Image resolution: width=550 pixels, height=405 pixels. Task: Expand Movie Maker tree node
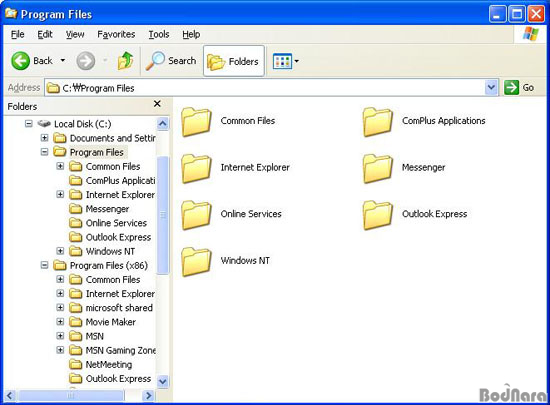coord(60,322)
